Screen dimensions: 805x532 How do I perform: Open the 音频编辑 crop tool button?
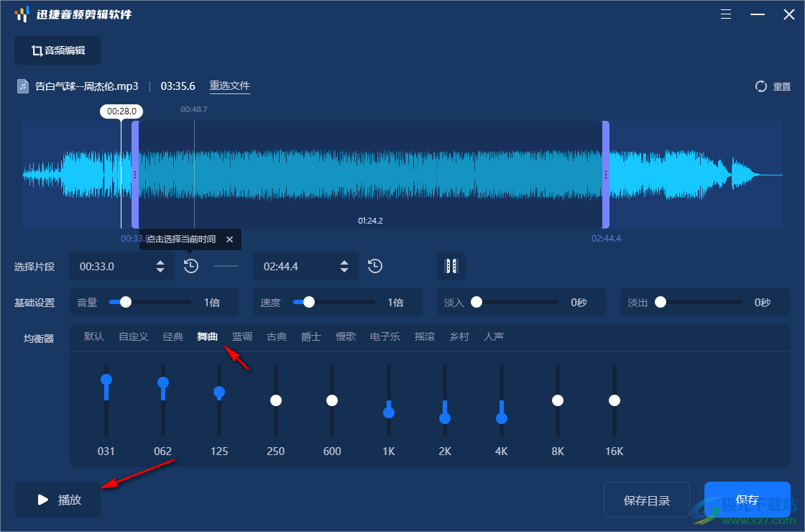57,50
